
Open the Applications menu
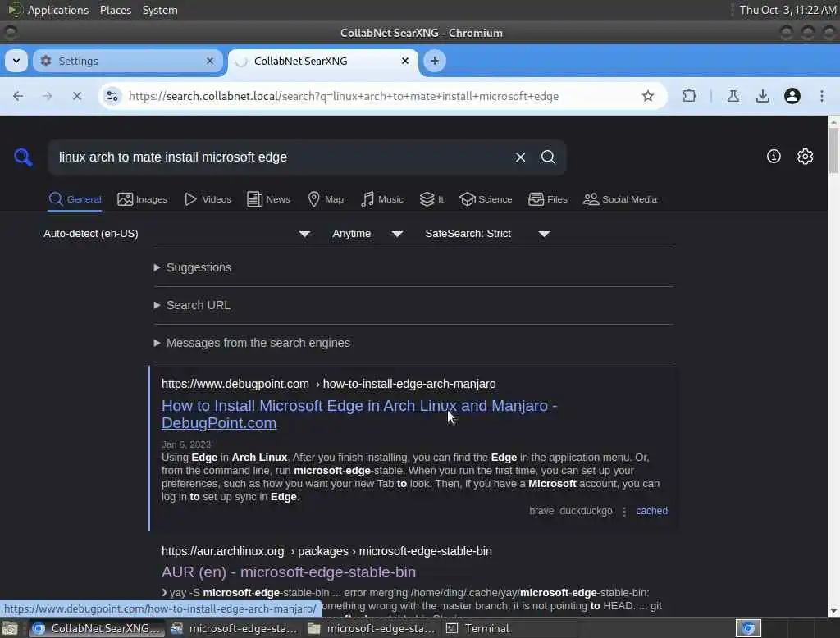tap(48, 10)
